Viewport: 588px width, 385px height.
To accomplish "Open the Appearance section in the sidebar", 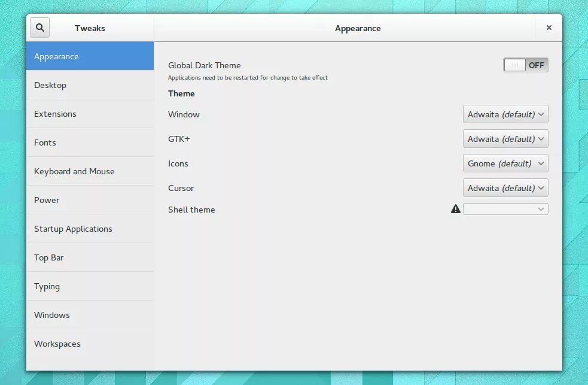I will (x=56, y=56).
